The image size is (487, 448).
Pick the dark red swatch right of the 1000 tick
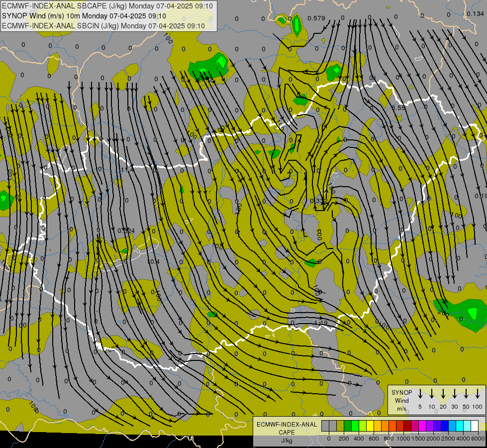[x=407, y=426]
